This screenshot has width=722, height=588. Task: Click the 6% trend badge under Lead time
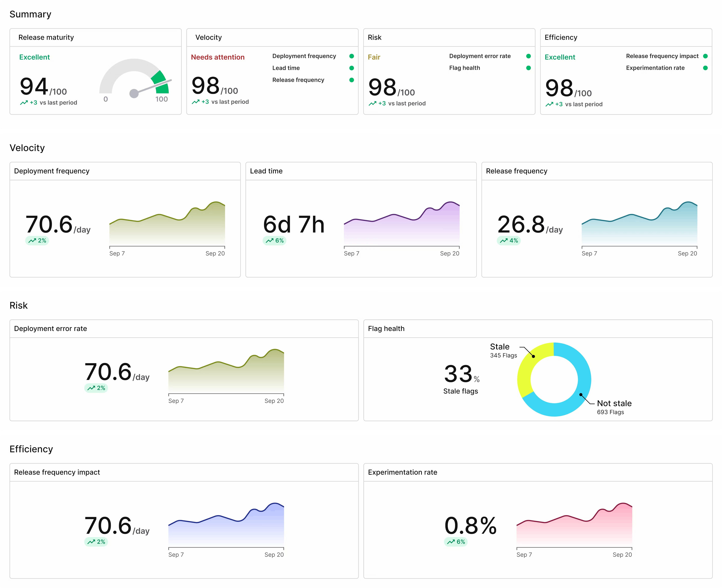click(x=275, y=241)
